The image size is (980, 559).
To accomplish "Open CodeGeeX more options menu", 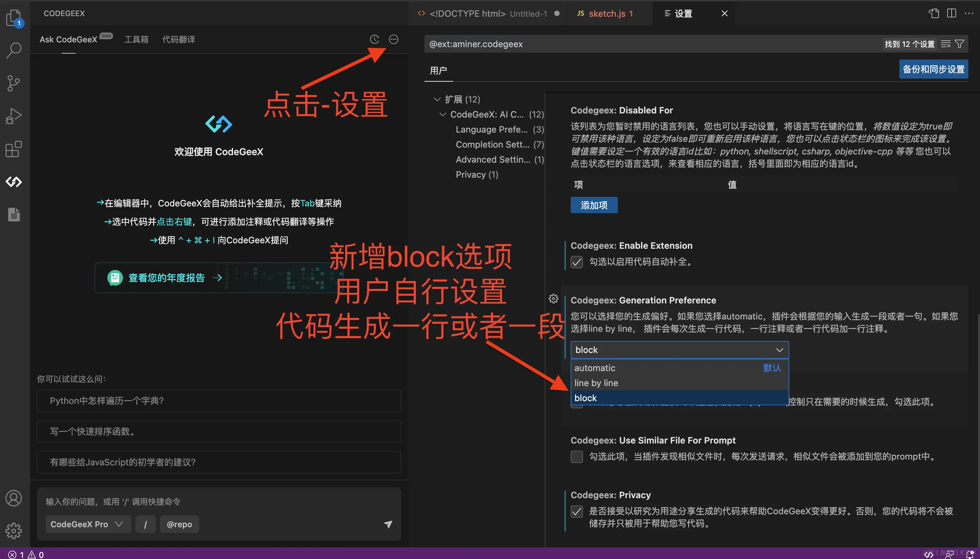I will (393, 39).
